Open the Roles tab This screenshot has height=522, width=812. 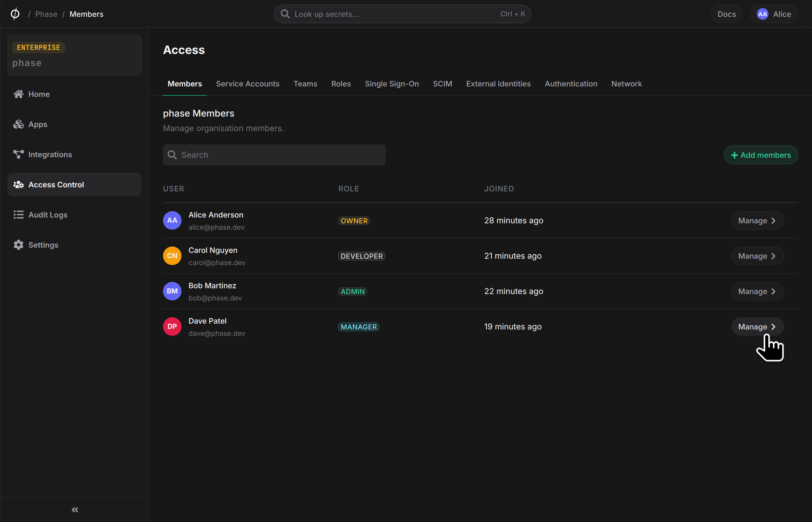tap(340, 84)
